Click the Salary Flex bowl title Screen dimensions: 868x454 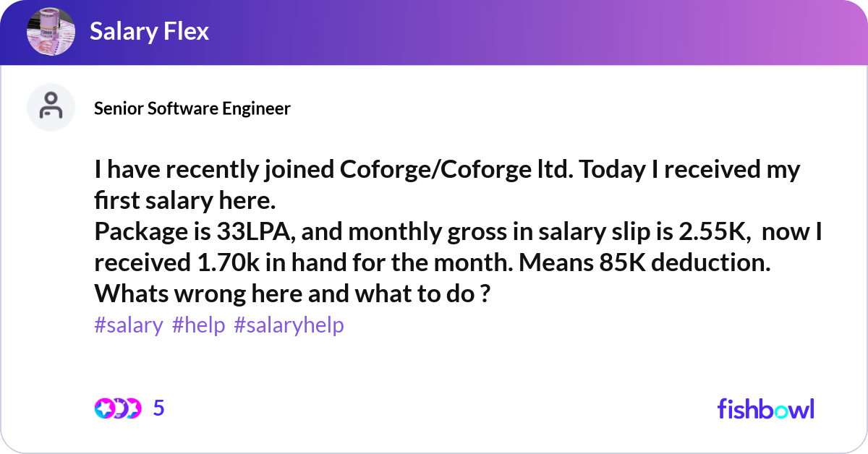point(149,32)
